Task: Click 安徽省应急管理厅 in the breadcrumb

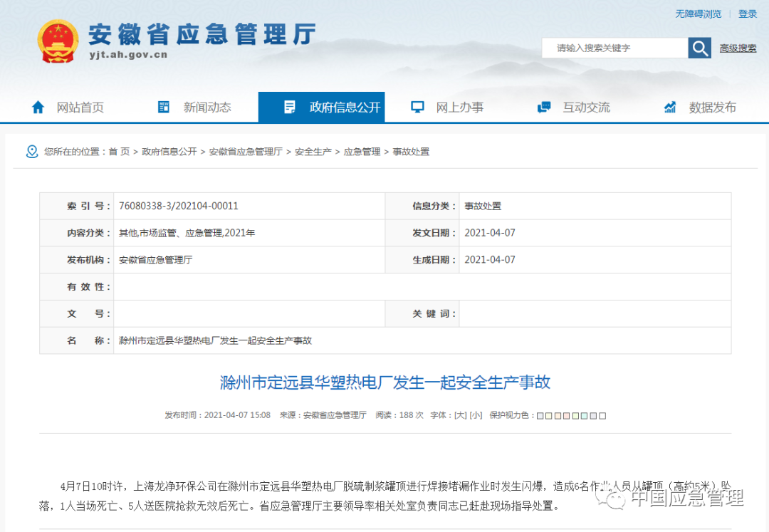Action: click(246, 152)
